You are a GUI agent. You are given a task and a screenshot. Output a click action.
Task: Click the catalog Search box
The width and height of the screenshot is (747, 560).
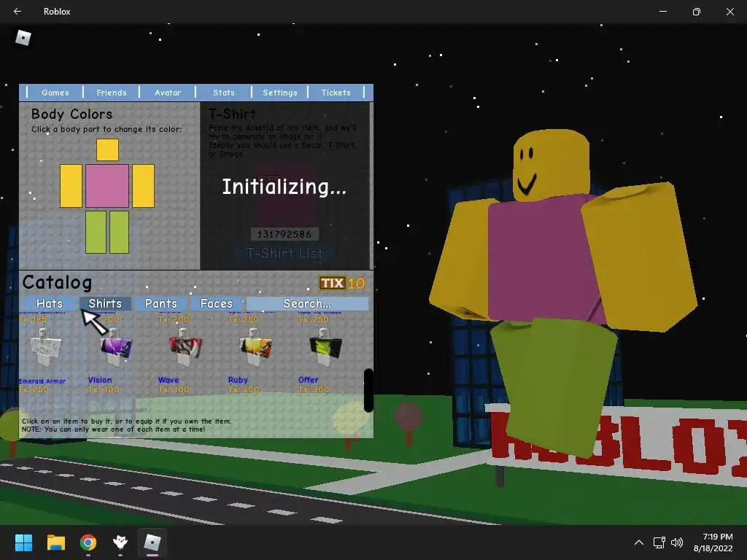tap(307, 303)
